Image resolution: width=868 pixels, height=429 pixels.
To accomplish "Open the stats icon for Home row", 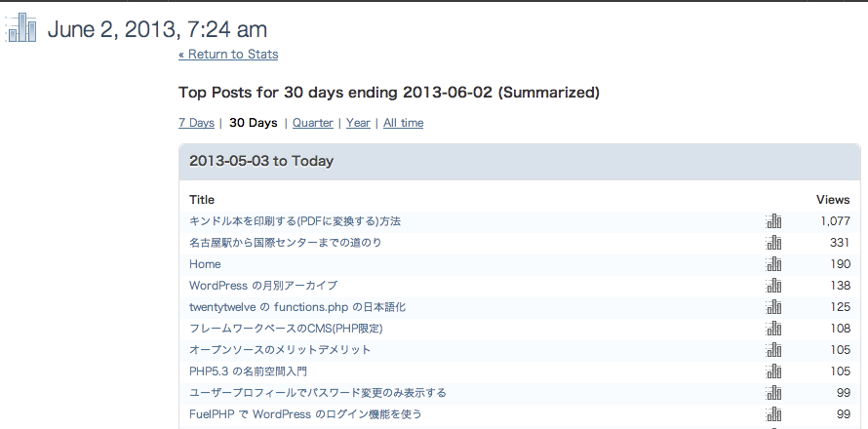I will point(773,264).
